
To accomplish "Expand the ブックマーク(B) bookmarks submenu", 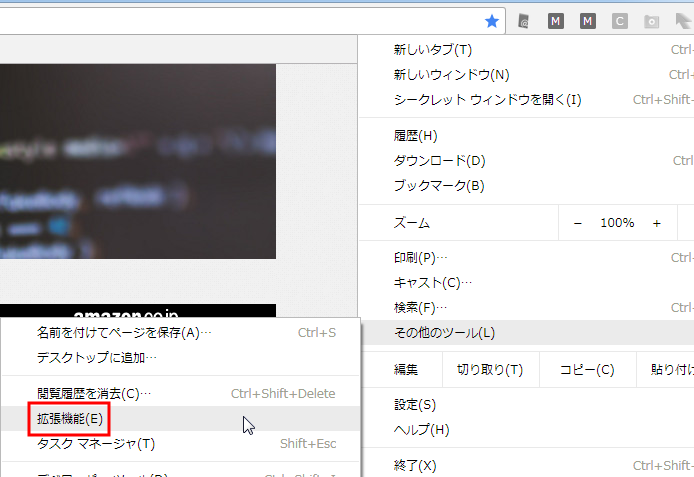I will pos(439,185).
